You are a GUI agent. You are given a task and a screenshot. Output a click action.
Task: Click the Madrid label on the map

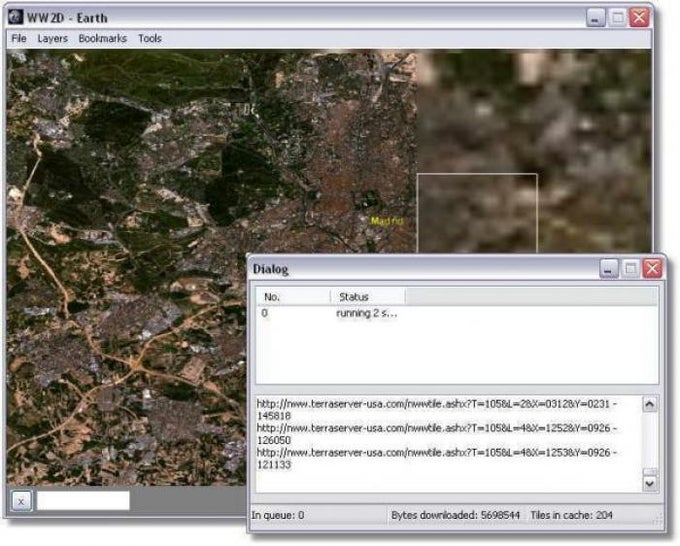click(386, 221)
